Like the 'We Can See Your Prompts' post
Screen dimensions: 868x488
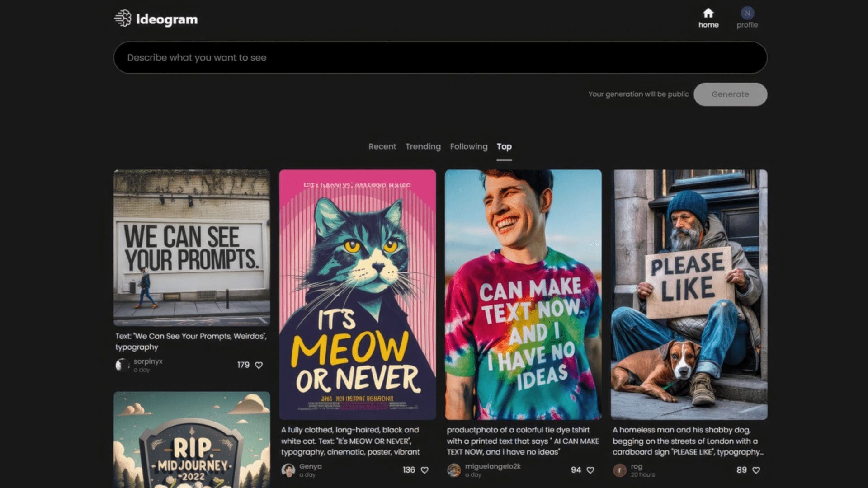[x=259, y=365]
